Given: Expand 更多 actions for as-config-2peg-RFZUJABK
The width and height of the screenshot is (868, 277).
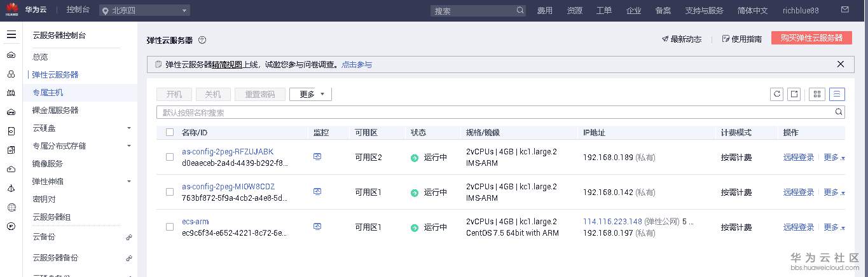Looking at the screenshot, I should [x=834, y=158].
